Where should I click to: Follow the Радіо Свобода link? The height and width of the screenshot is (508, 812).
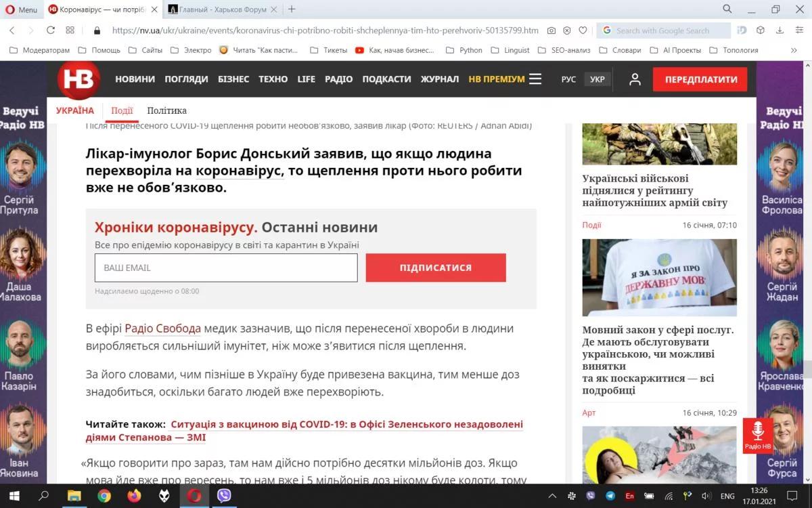(163, 329)
